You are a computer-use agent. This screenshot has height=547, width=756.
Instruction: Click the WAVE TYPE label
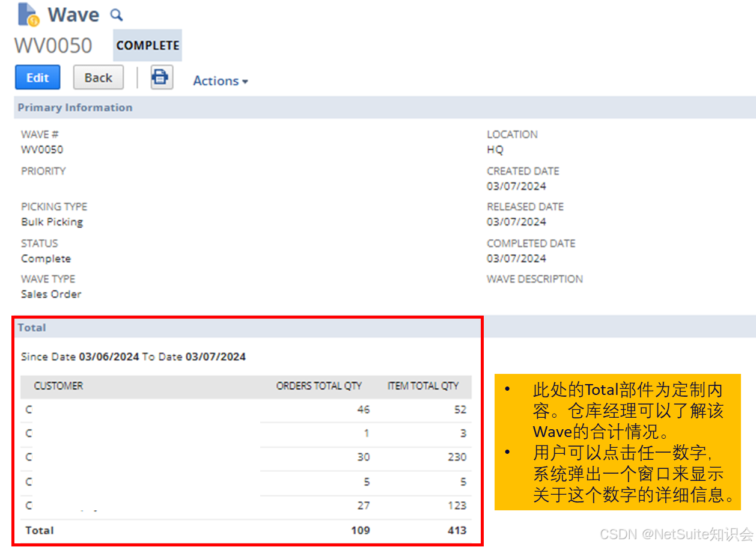tap(48, 279)
